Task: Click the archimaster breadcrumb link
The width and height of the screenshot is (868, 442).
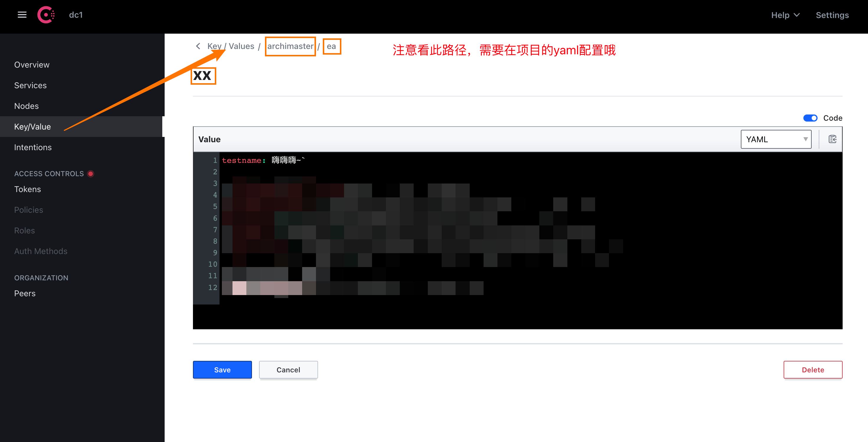Action: [x=290, y=46]
